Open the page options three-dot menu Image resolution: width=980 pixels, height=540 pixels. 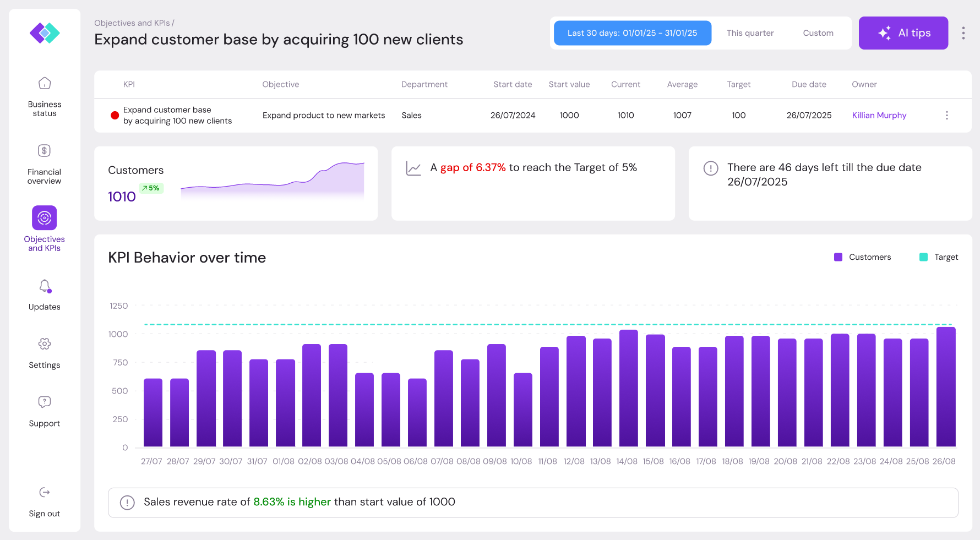[x=963, y=33]
